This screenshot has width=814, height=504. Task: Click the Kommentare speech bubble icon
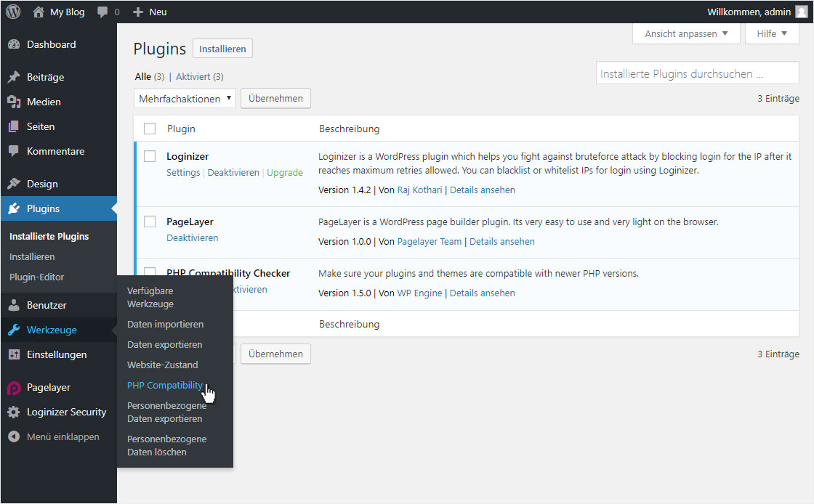(14, 151)
